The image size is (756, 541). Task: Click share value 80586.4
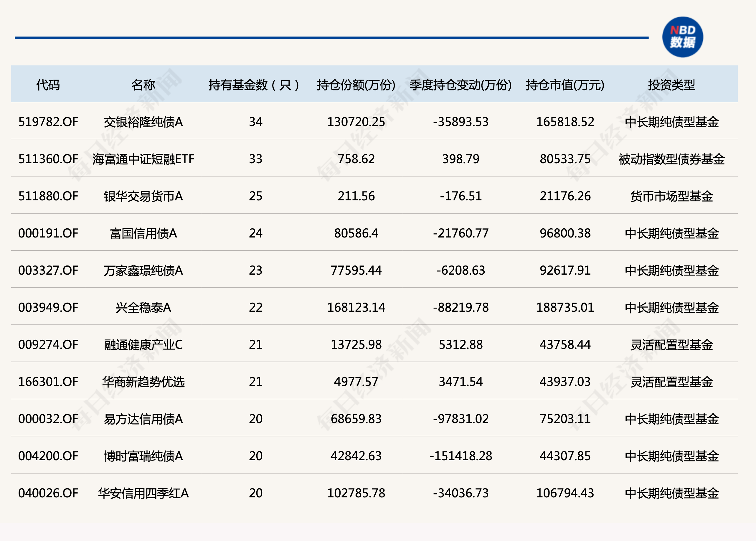point(356,233)
